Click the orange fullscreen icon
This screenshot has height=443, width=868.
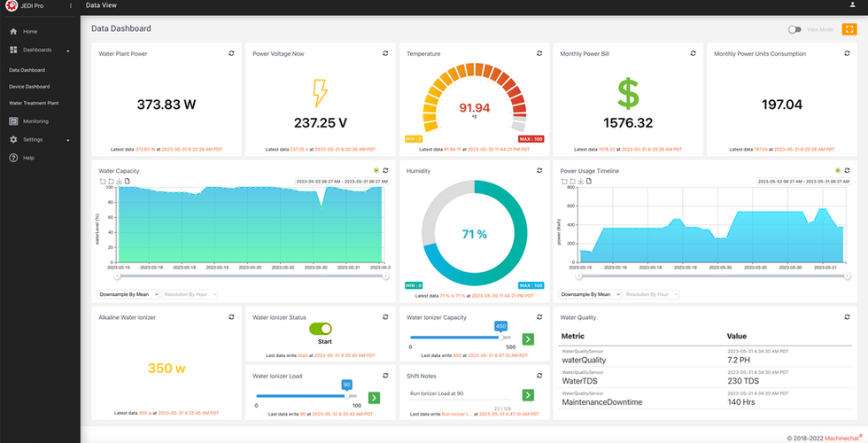point(849,29)
